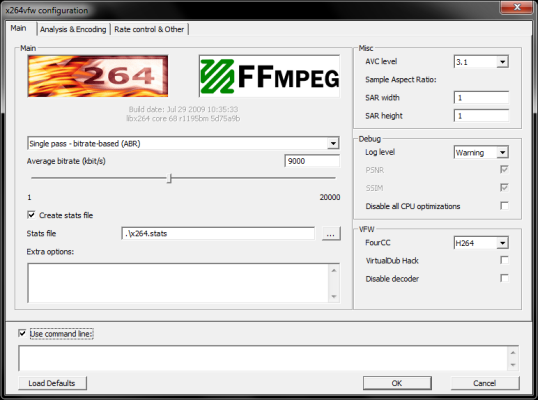Confirm settings with the OK button

click(397, 383)
